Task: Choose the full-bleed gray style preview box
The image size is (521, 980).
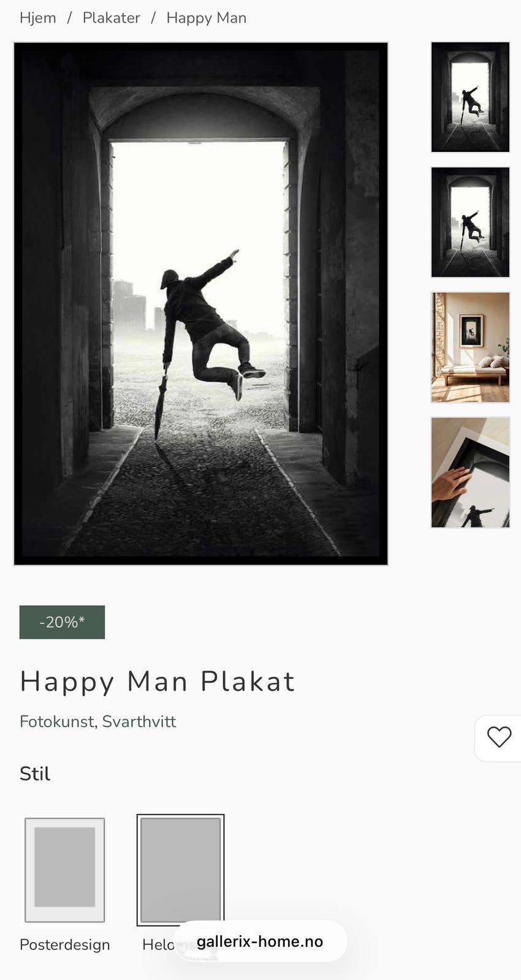Action: [180, 870]
